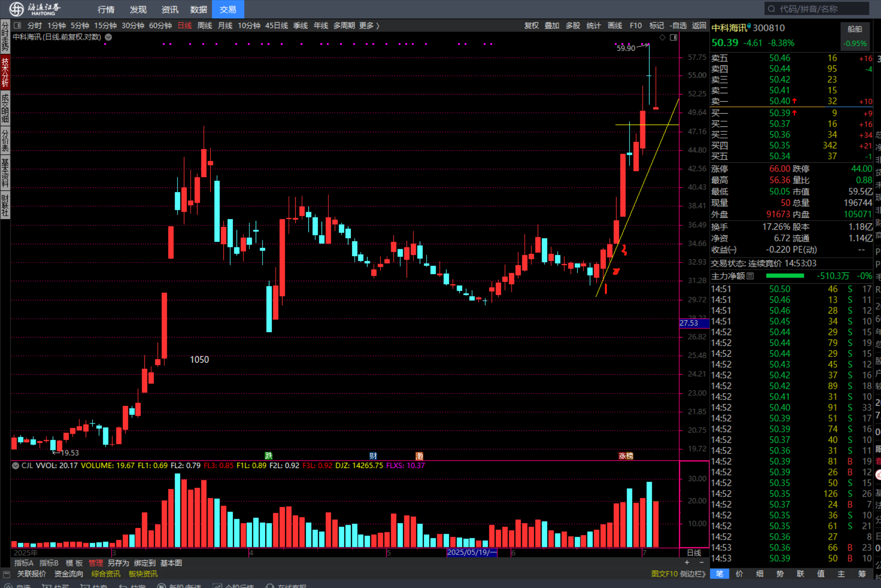Select the 指标A indicator tab
881x588 pixels.
coord(24,563)
